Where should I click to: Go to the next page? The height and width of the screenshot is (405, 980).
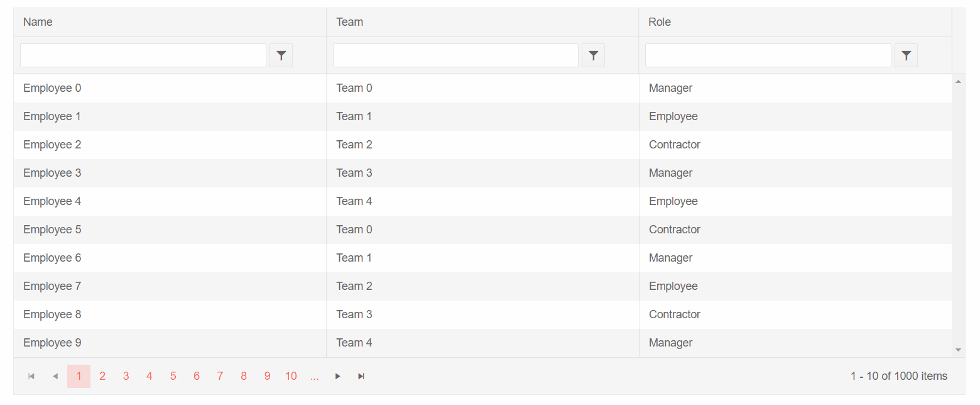pos(338,376)
